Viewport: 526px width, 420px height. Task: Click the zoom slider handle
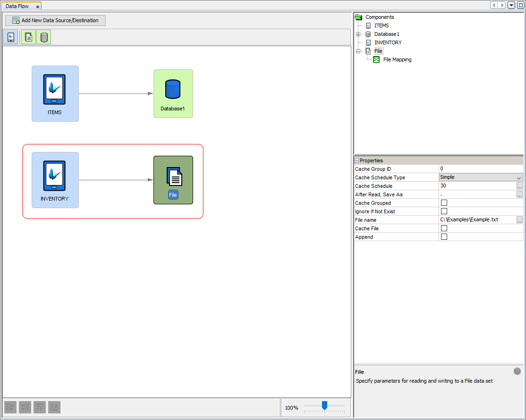324,405
